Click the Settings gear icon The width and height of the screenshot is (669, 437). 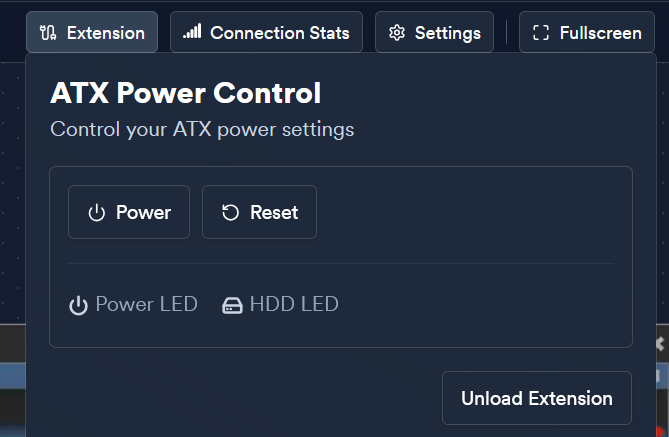click(x=397, y=33)
